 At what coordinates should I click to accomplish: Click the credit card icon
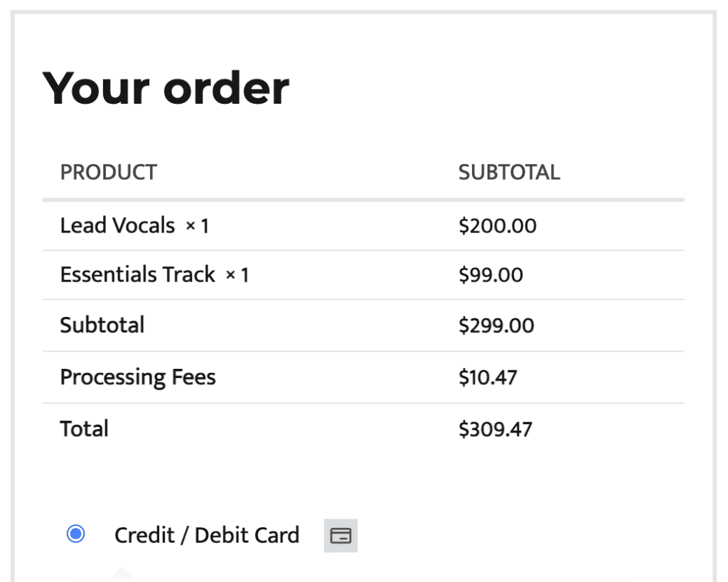coord(341,536)
